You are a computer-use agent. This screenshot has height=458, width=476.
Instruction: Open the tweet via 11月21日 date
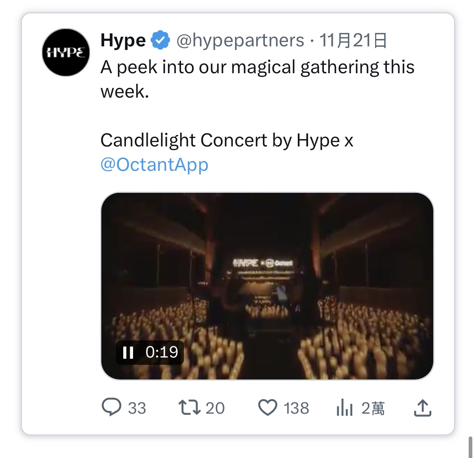pos(353,40)
